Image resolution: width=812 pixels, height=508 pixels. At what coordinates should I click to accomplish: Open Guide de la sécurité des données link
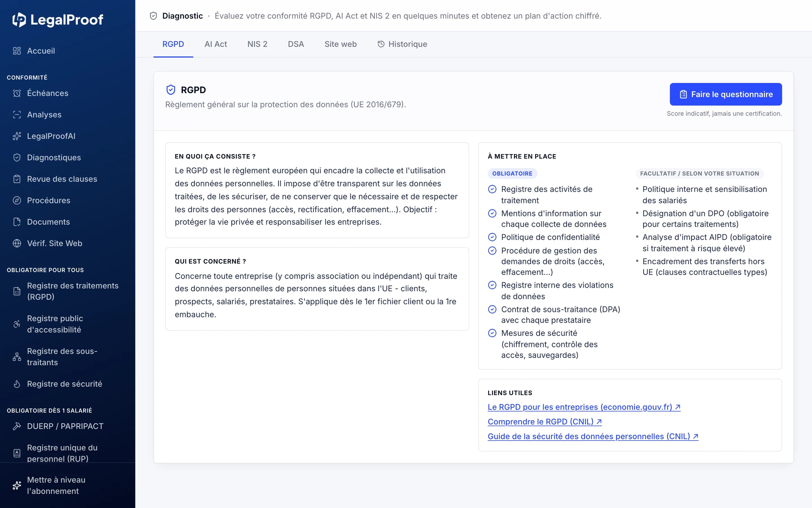[x=593, y=436]
